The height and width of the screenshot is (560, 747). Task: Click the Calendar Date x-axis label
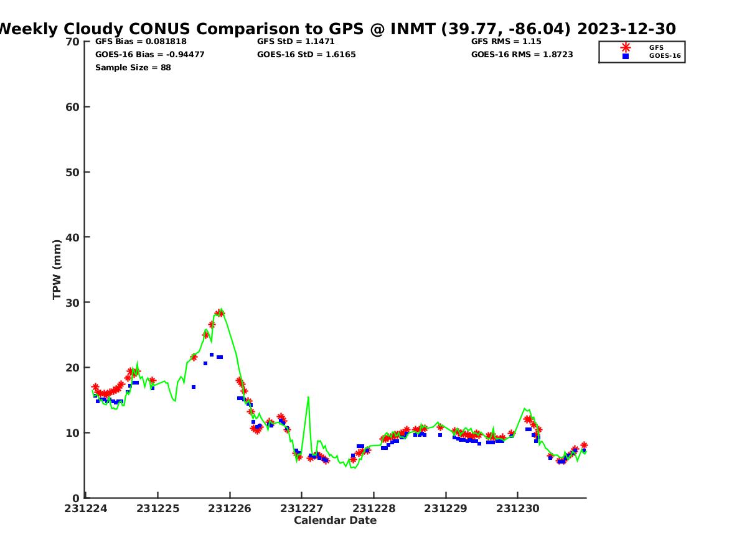[x=335, y=520]
